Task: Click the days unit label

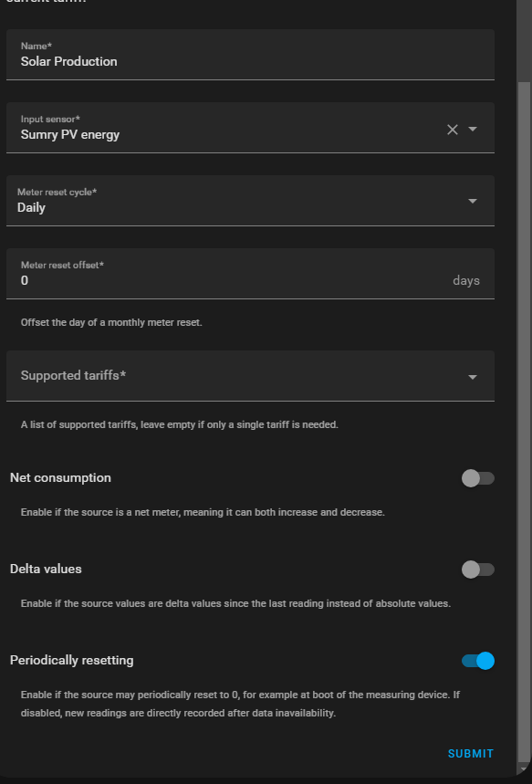Action: 466,280
